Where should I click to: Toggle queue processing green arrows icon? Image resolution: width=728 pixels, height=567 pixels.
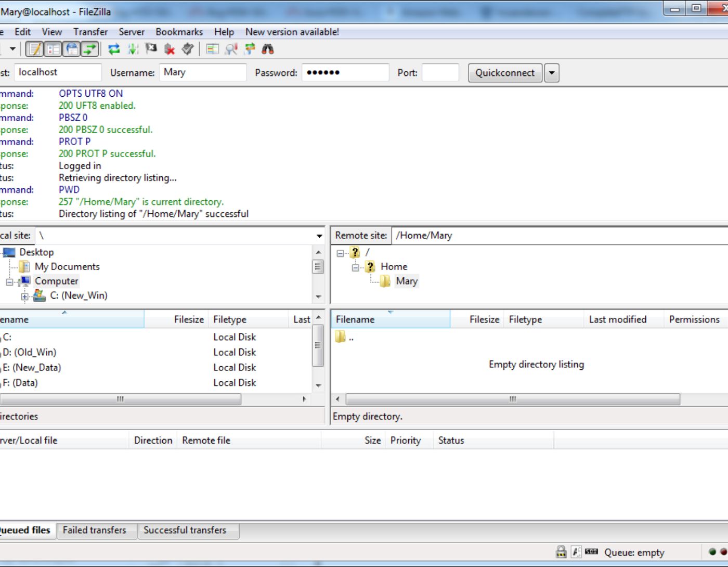click(x=133, y=49)
